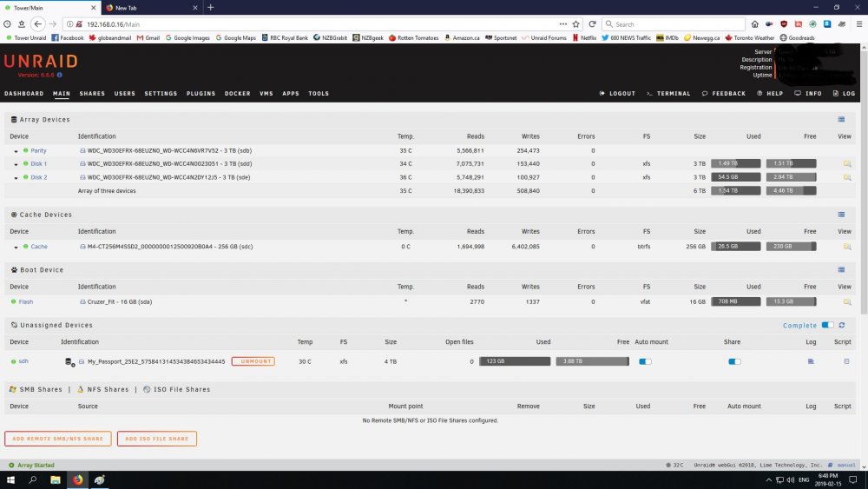Open the sdh device link
Viewport: 868px width, 489px height.
(x=23, y=361)
